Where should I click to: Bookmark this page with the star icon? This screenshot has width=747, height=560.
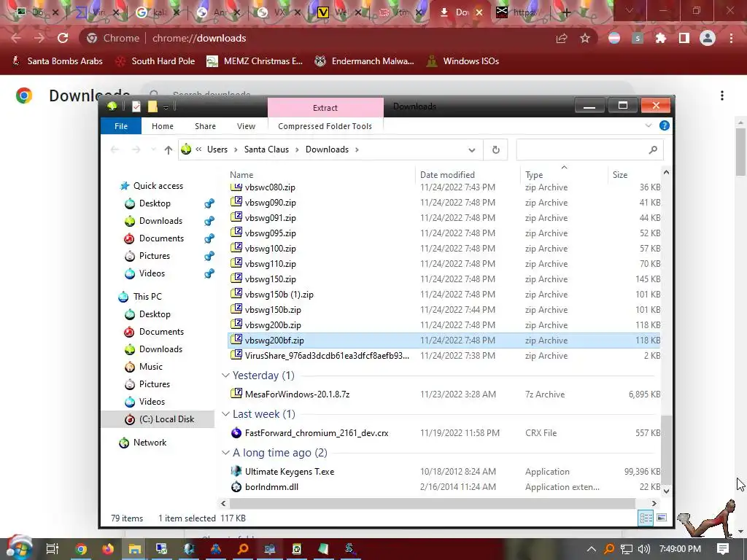pos(585,38)
